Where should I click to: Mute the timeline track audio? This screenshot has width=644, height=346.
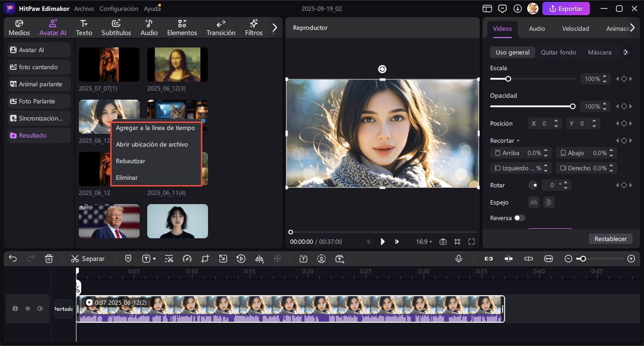(40, 309)
